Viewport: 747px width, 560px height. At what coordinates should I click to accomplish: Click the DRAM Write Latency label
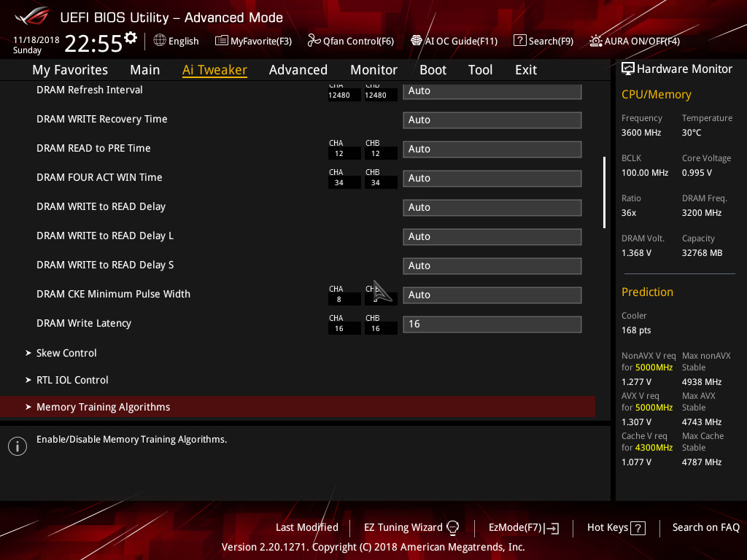84,323
